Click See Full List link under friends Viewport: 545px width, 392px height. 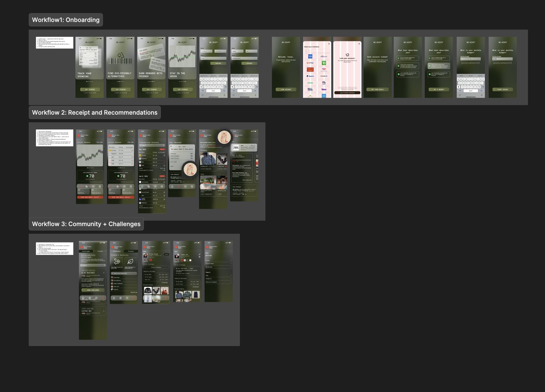click(x=134, y=292)
